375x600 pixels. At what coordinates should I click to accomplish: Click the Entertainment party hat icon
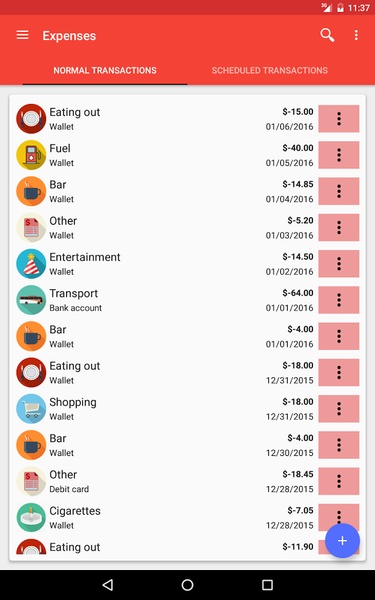[31, 264]
